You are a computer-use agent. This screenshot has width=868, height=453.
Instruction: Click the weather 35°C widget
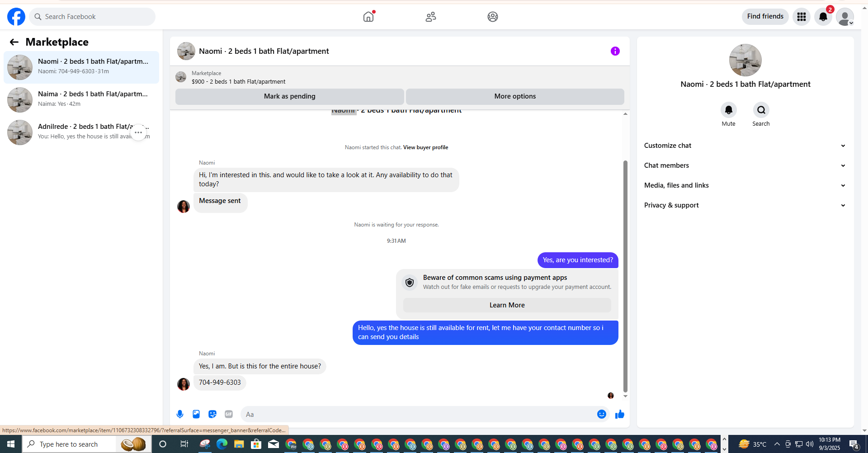[x=752, y=444]
